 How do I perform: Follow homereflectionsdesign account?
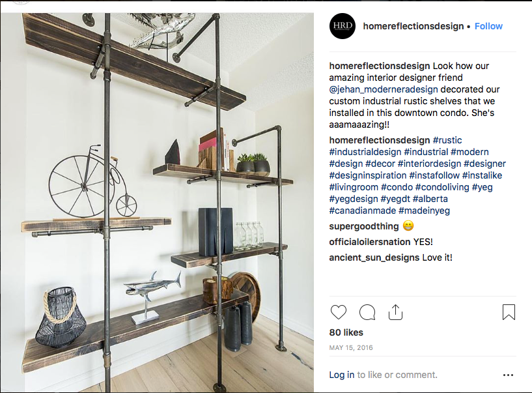click(x=488, y=26)
